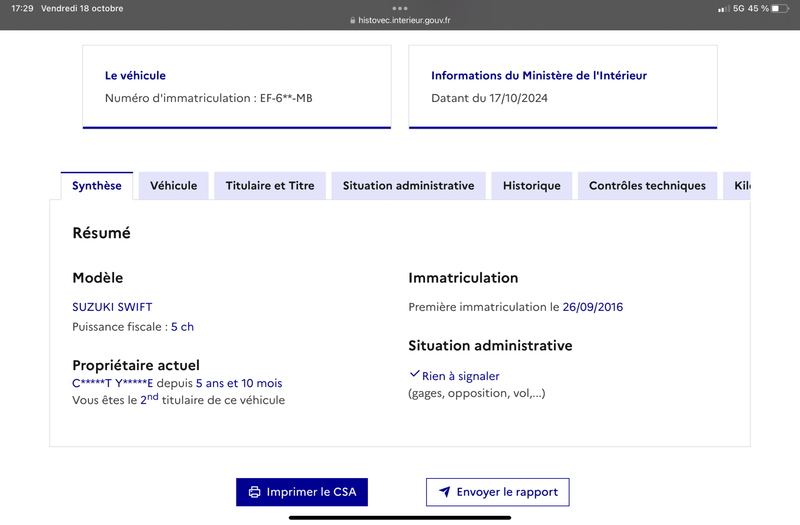Viewport: 800px width, 525px height.
Task: Tap the Vendredi 18 octobre date
Action: coord(82,8)
